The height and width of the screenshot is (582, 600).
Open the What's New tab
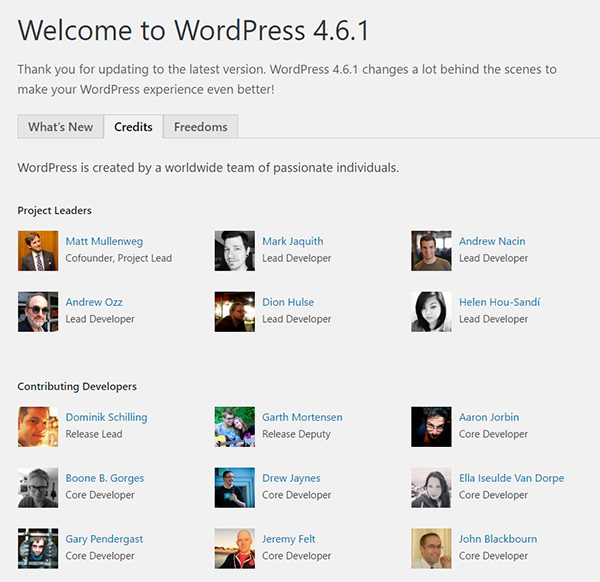60,127
